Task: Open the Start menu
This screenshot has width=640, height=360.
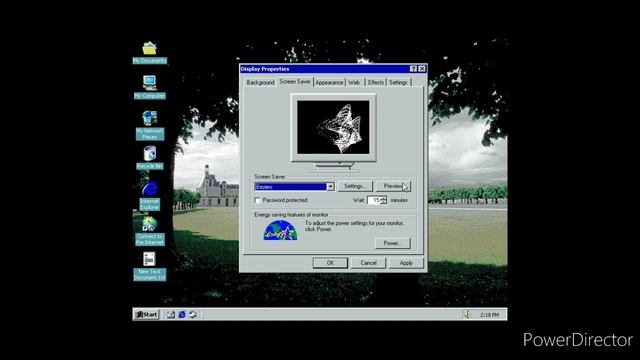Action: [x=147, y=314]
